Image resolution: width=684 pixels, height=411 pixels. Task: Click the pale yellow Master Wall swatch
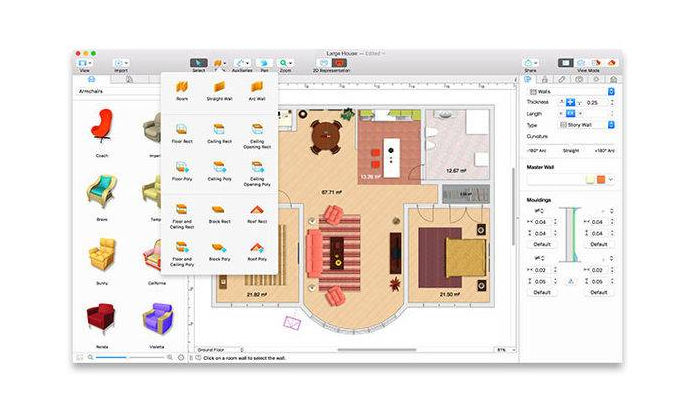pos(590,179)
